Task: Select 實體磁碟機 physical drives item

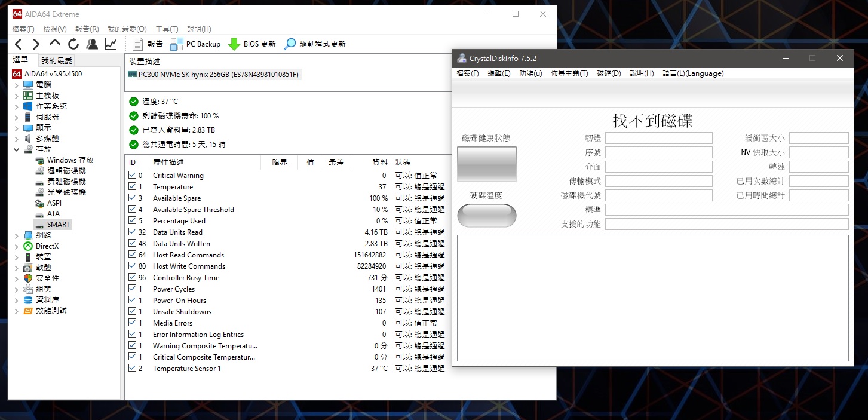Action: (x=60, y=182)
